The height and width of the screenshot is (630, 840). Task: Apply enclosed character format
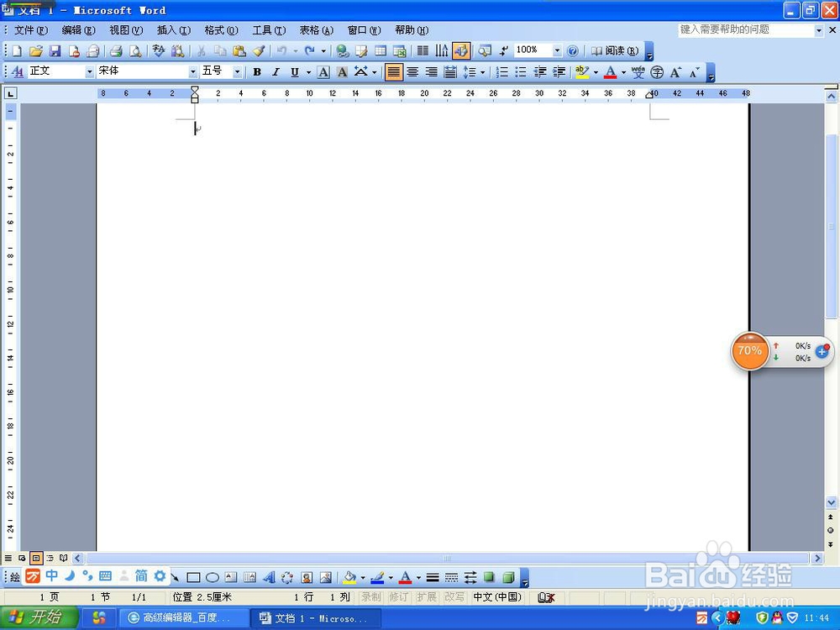click(x=657, y=71)
